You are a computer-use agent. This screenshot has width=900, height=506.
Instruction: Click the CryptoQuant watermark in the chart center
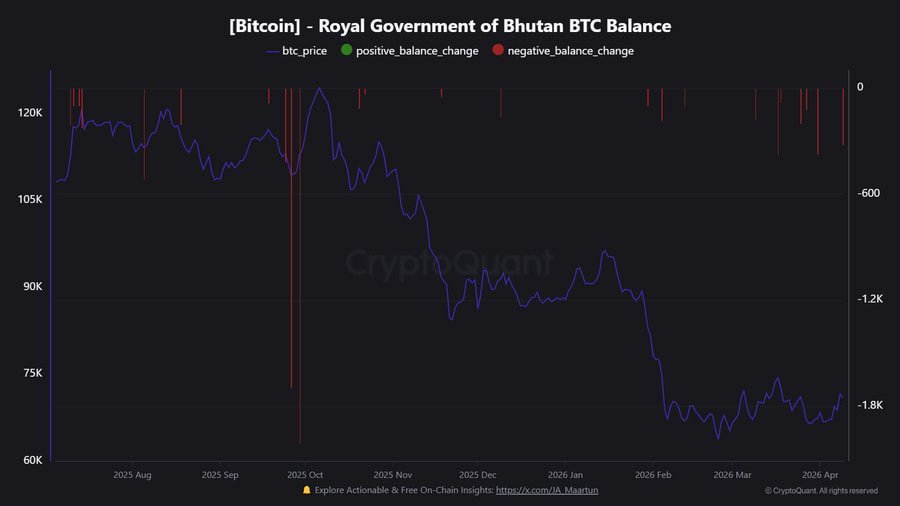[x=449, y=263]
